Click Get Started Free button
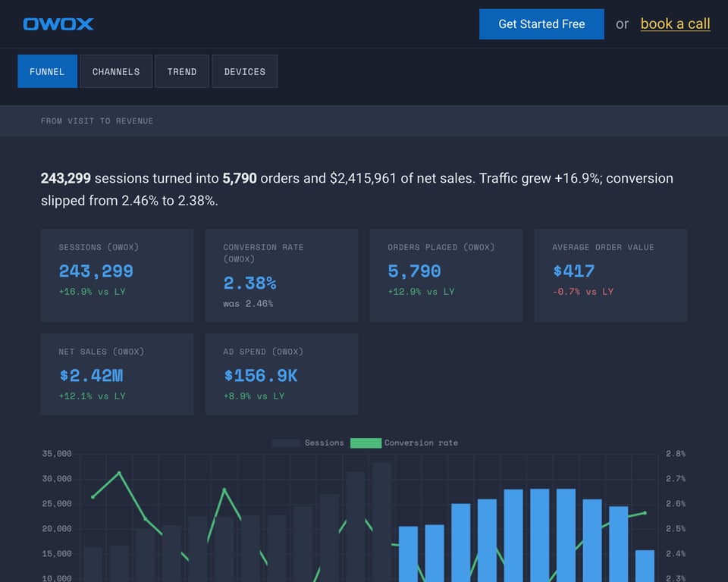The height and width of the screenshot is (582, 728). [541, 24]
